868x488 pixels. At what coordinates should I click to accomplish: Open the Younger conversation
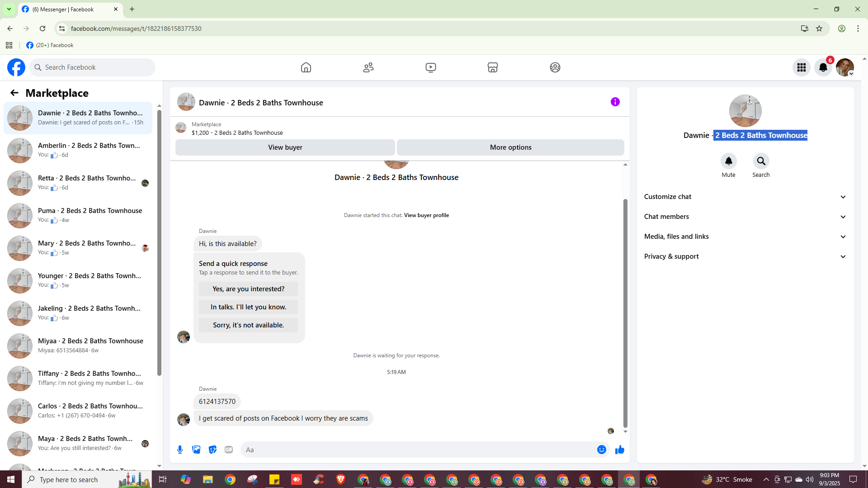click(x=78, y=281)
